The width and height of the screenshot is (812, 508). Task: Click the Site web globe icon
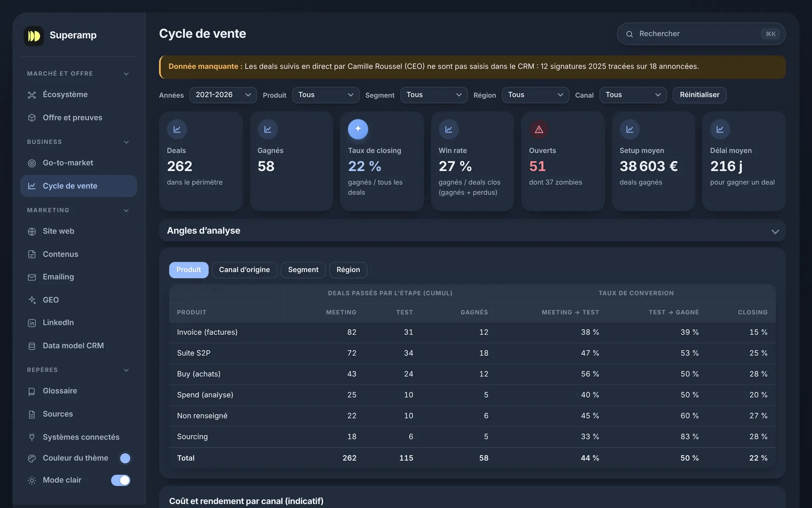coord(32,232)
